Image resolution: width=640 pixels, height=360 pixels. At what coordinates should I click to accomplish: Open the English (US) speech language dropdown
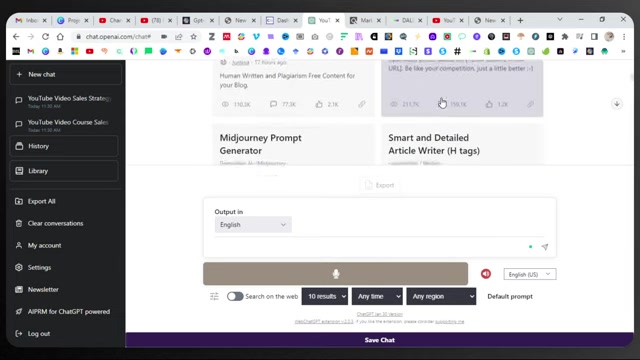[530, 274]
